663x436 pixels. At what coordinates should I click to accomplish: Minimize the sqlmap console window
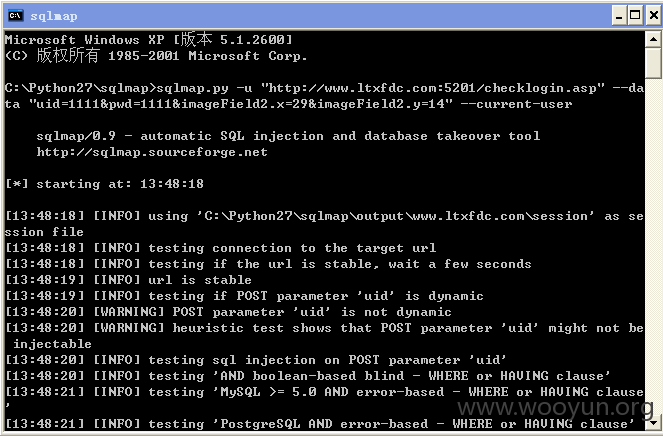[x=619, y=16]
